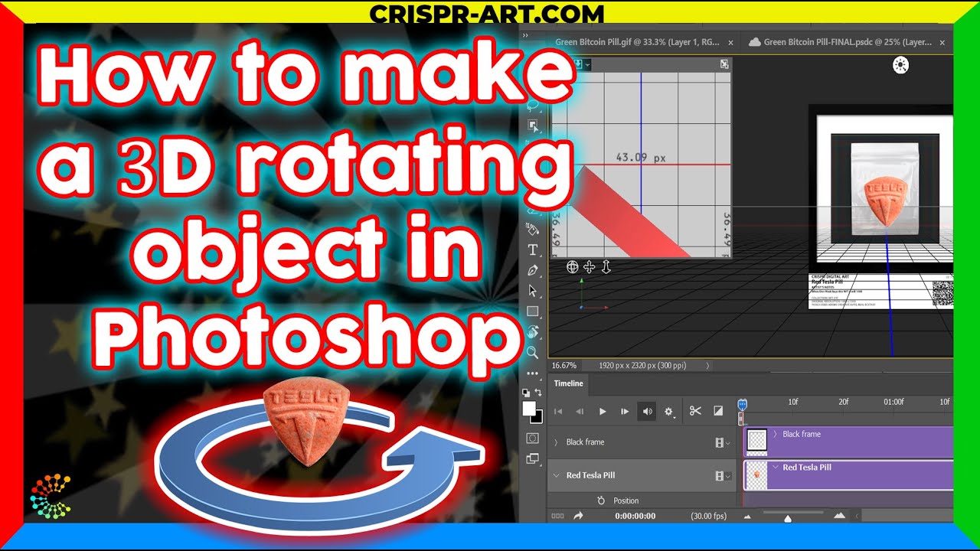The width and height of the screenshot is (980, 551).
Task: Open the Timeline panel tab
Action: [x=568, y=383]
